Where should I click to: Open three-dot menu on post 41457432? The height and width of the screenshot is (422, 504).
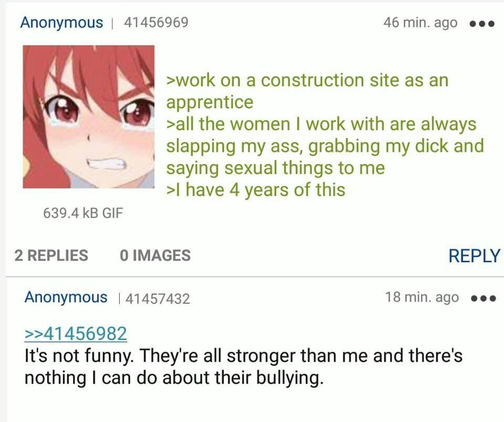tap(483, 299)
